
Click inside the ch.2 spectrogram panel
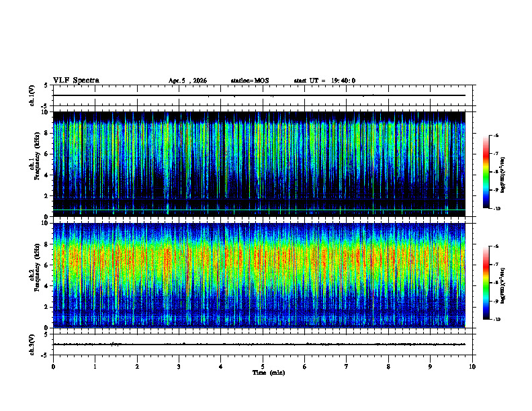[x=259, y=275]
